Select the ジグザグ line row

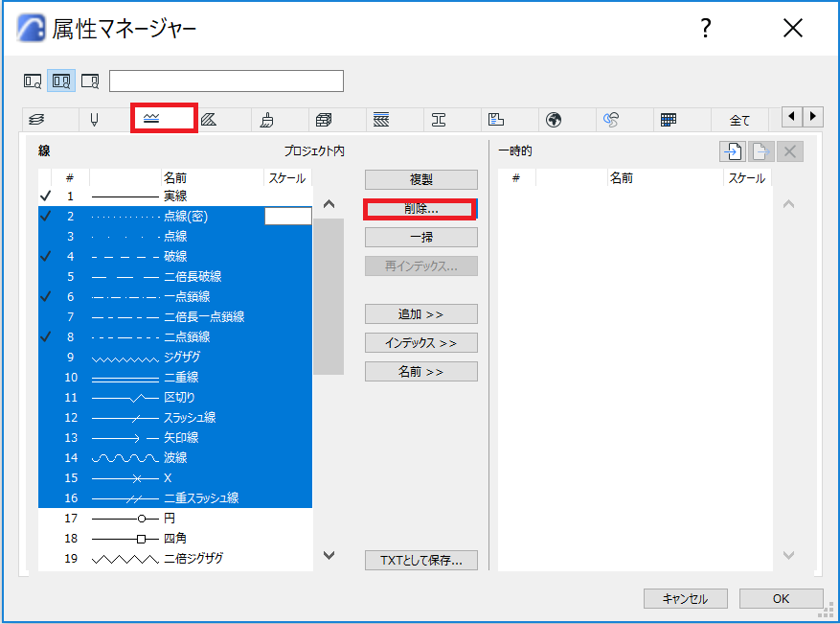(175, 357)
